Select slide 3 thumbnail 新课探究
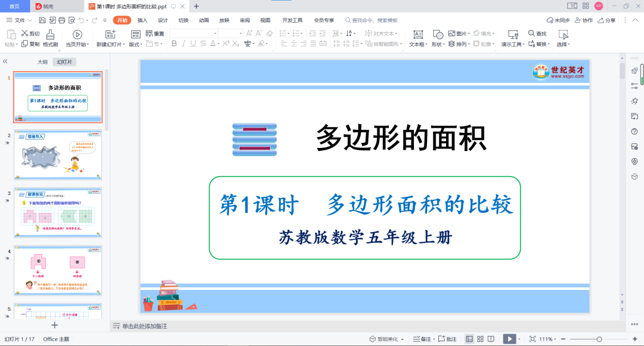644x346 pixels. click(x=58, y=211)
